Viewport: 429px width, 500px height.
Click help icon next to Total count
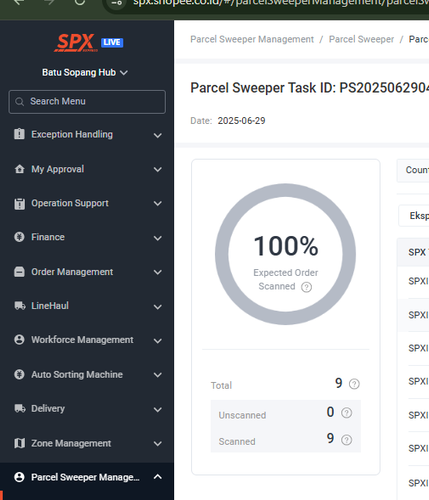354,384
